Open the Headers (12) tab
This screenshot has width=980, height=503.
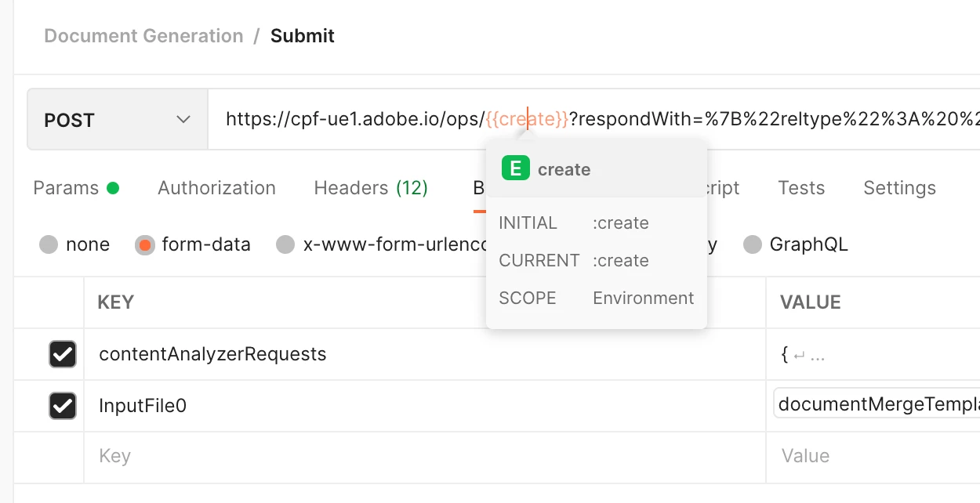[x=371, y=188]
